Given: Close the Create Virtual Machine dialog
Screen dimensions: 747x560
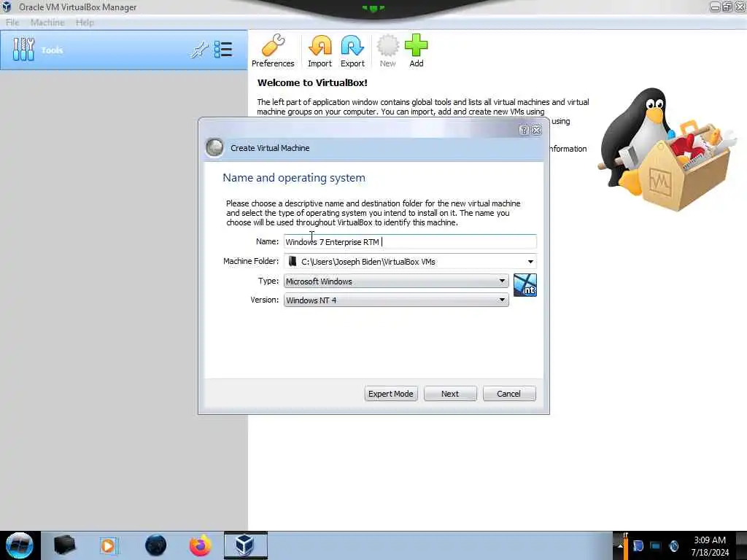Looking at the screenshot, I should coord(536,130).
